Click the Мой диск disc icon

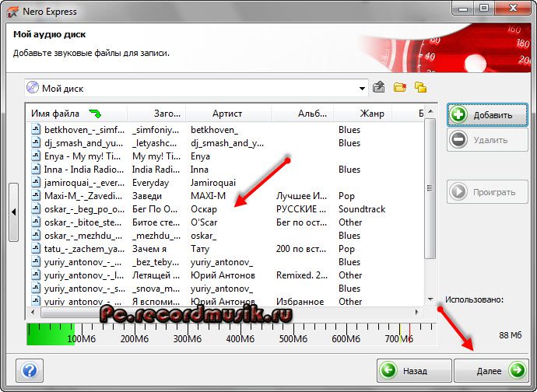click(33, 87)
